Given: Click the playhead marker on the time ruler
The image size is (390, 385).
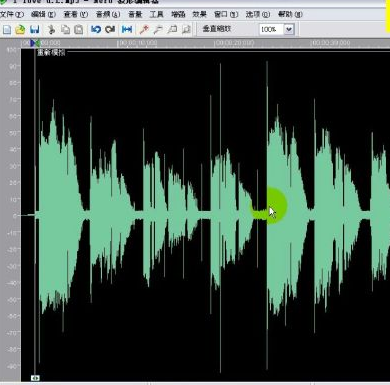Looking at the screenshot, I should point(35,43).
